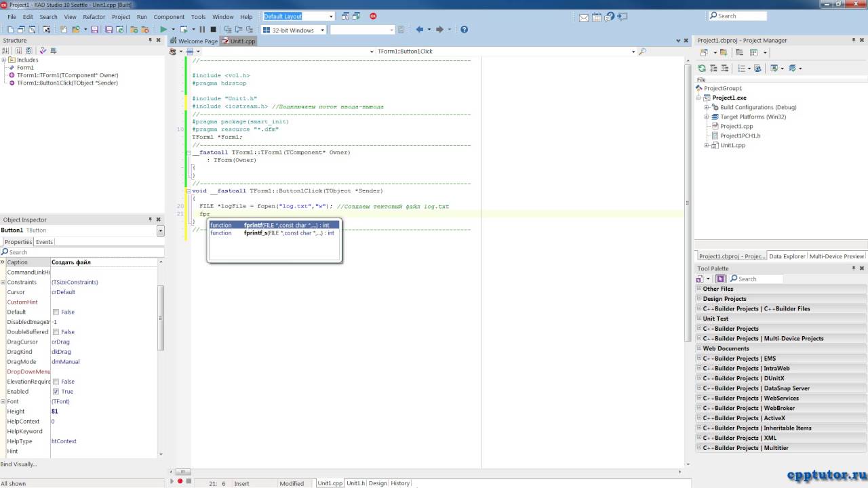
Task: Click the red desktop close icon near layout
Action: [x=373, y=16]
